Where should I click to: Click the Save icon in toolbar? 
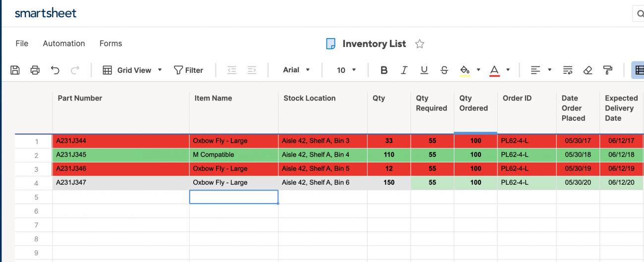[x=15, y=70]
